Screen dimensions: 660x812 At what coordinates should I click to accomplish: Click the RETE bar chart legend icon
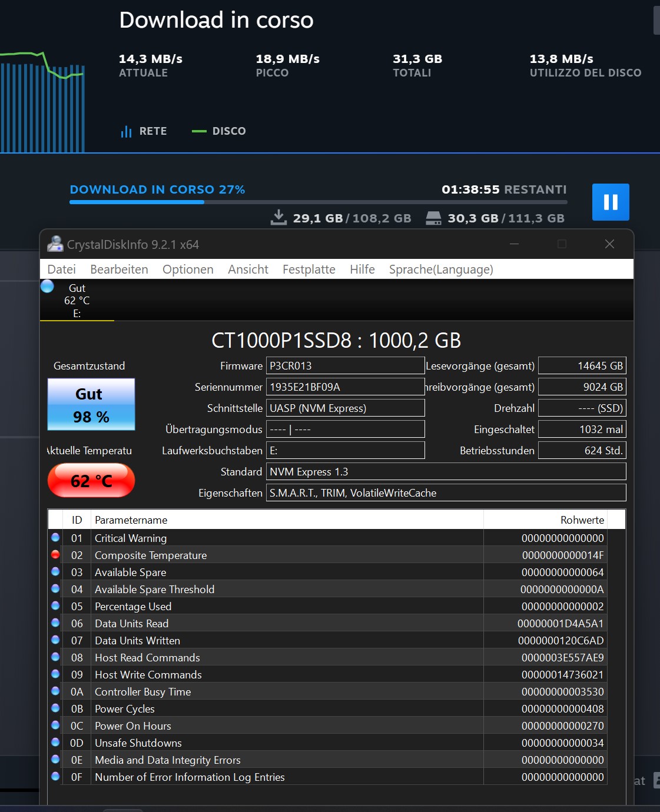click(x=126, y=131)
